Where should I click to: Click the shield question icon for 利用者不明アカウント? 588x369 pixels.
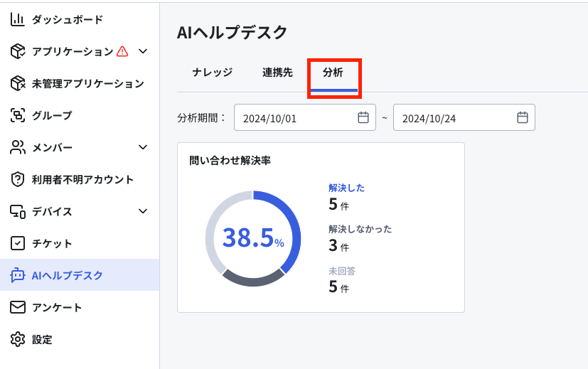pyautogui.click(x=17, y=180)
